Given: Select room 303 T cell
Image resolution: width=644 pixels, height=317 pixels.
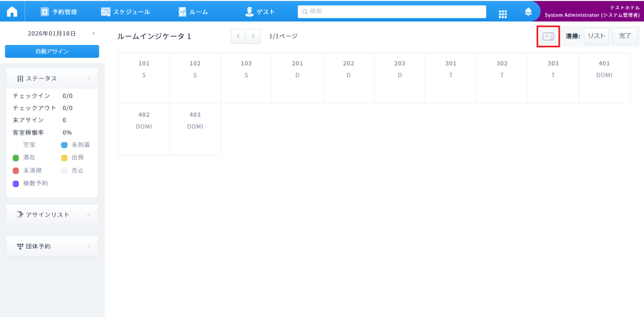Looking at the screenshot, I should (553, 78).
